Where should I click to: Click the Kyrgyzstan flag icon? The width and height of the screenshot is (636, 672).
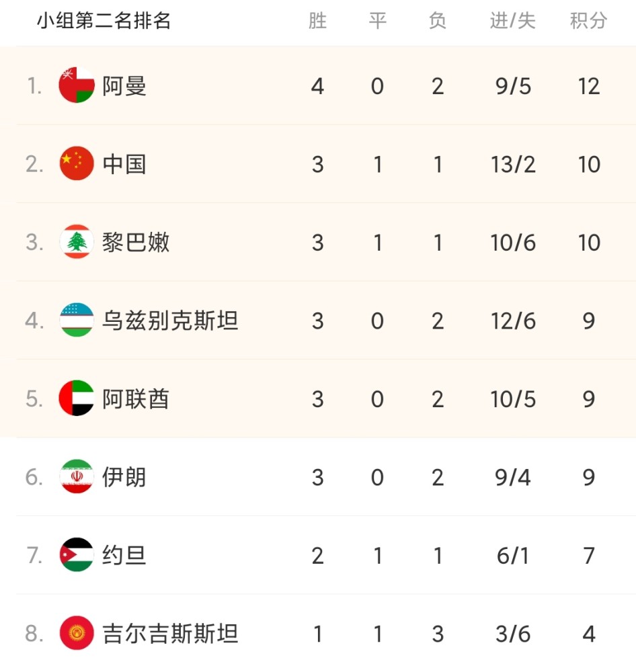77,633
